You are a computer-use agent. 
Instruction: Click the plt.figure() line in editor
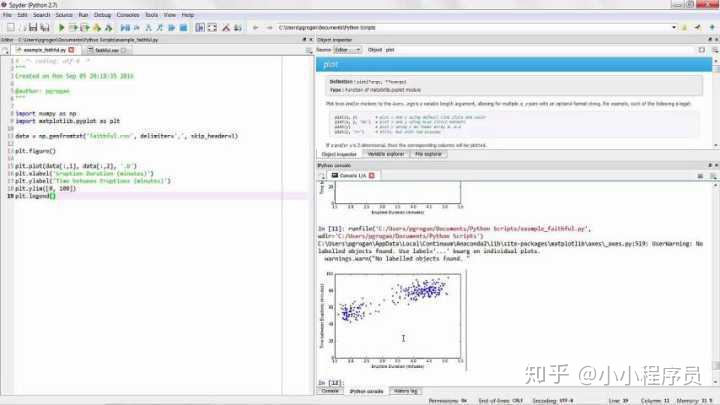point(35,151)
